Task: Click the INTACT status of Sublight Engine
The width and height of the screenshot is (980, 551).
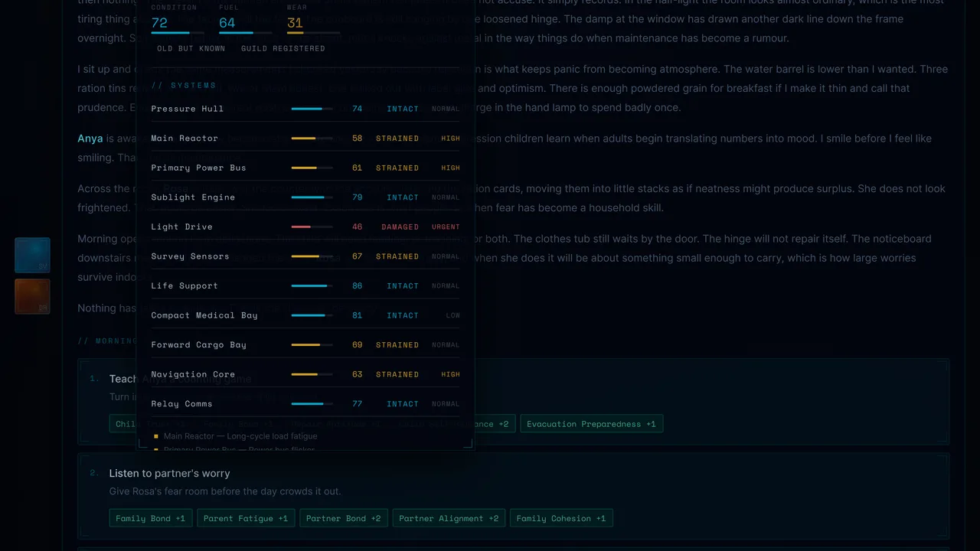Action: point(403,197)
